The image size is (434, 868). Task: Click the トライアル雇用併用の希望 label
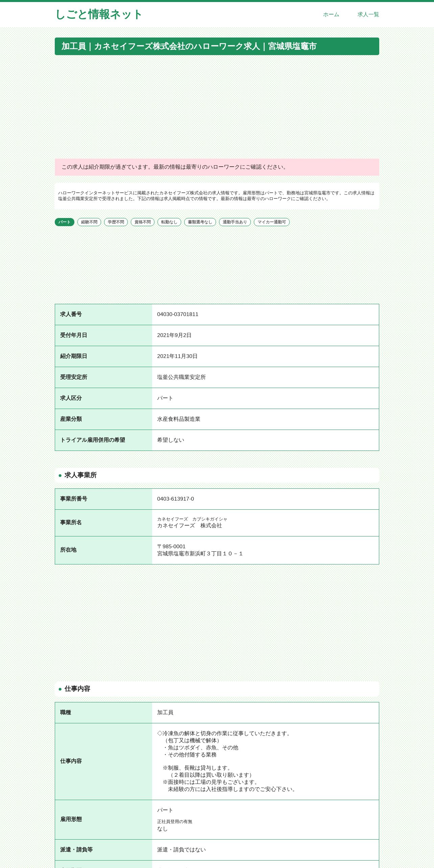(x=93, y=440)
